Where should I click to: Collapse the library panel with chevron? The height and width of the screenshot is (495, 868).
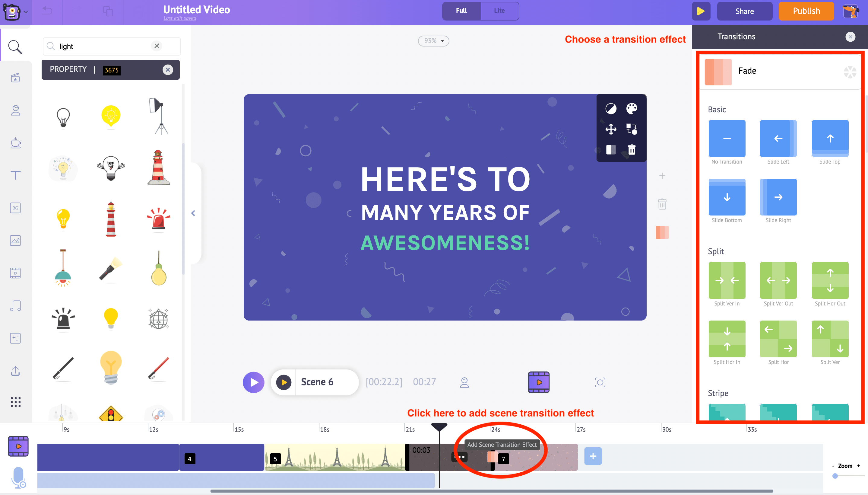point(193,213)
